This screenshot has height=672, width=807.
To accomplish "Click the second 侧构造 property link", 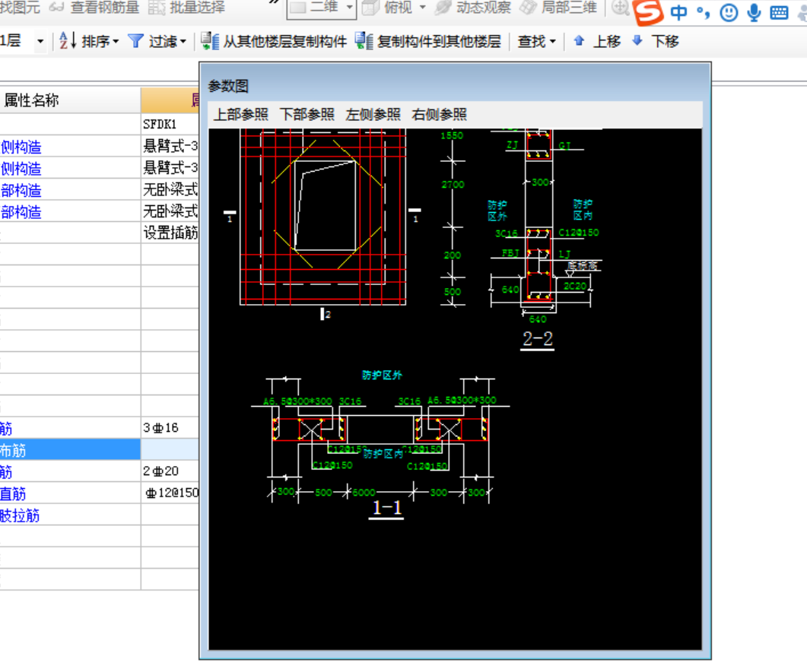I will click(x=21, y=169).
